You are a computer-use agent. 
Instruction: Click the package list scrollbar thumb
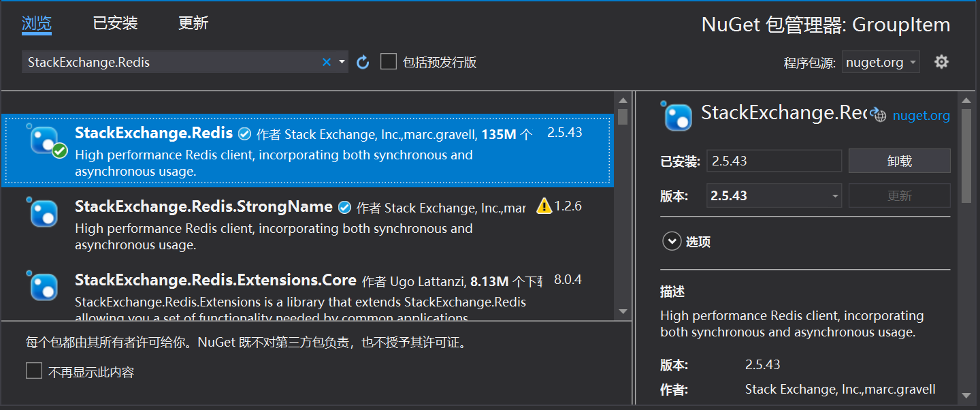tap(623, 116)
